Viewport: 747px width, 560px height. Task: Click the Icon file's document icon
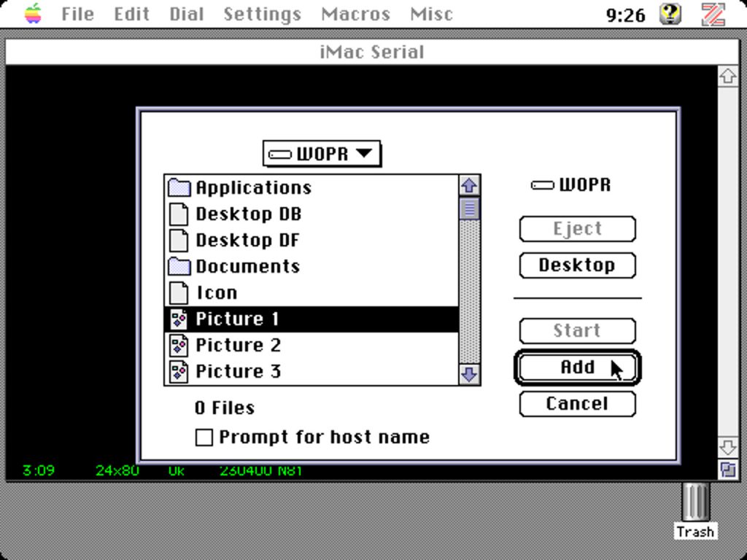(x=179, y=292)
